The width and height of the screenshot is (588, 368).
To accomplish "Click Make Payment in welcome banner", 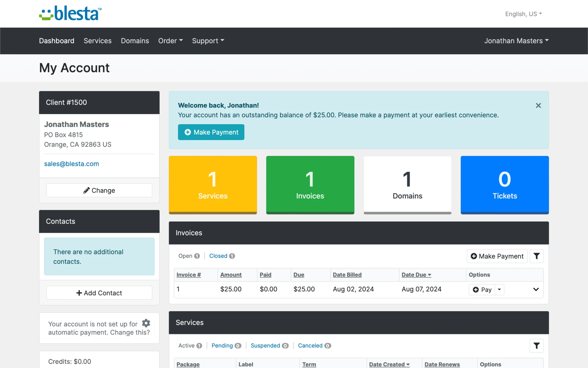I will click(x=211, y=132).
